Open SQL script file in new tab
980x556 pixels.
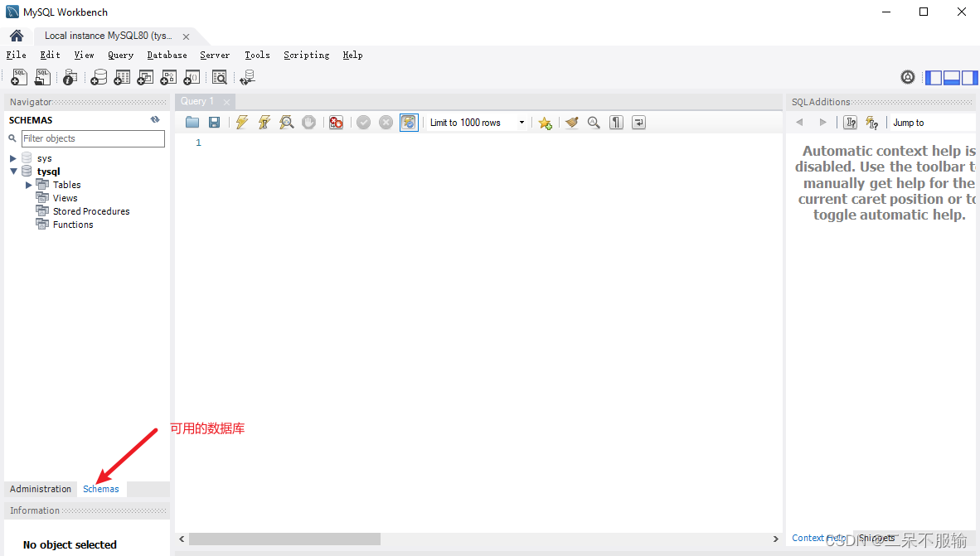coord(42,77)
